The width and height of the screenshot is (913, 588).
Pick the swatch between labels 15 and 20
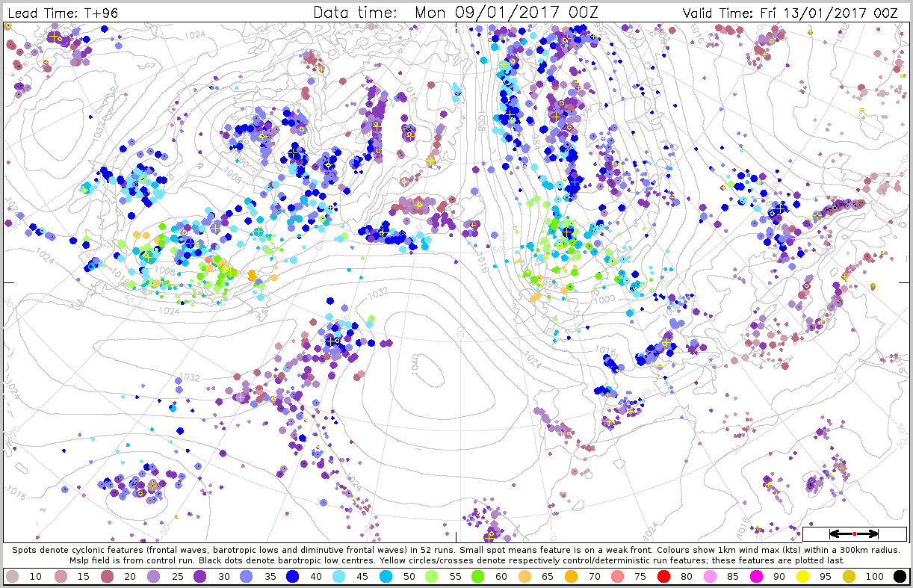(107, 576)
